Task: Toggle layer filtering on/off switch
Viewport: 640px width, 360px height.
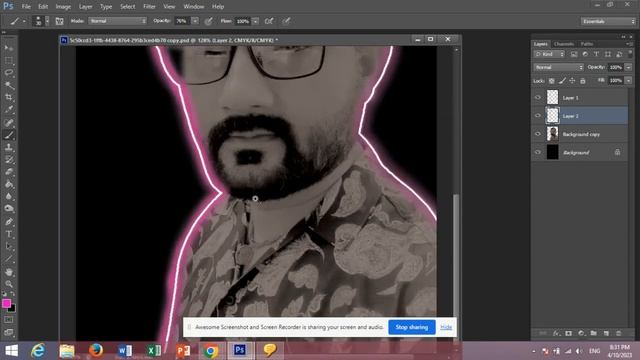Action: [630, 53]
